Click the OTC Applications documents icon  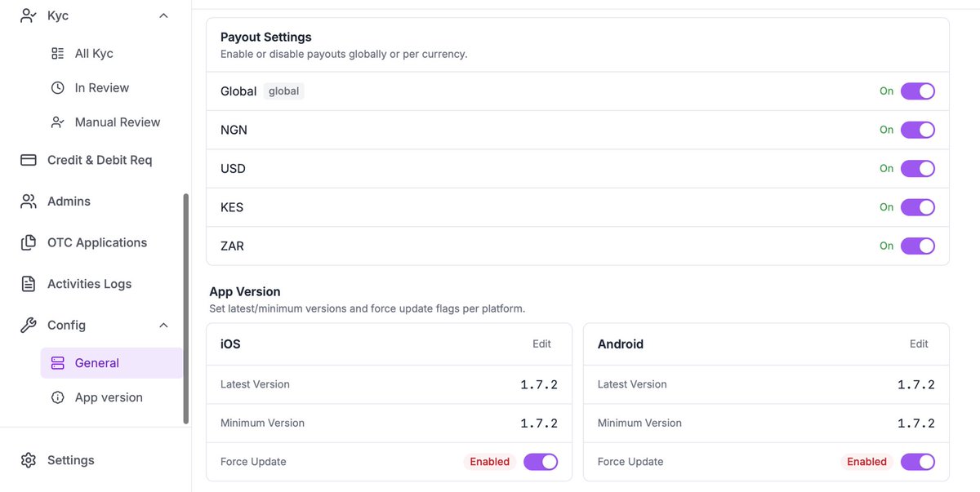point(29,242)
